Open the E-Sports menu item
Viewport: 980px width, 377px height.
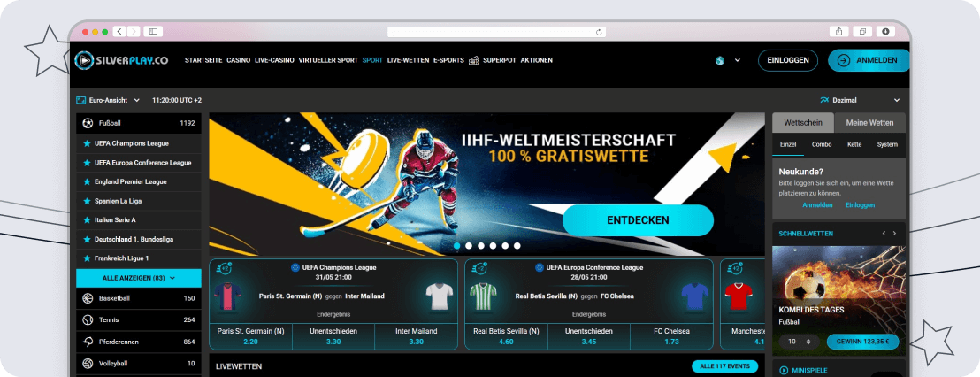click(x=448, y=61)
